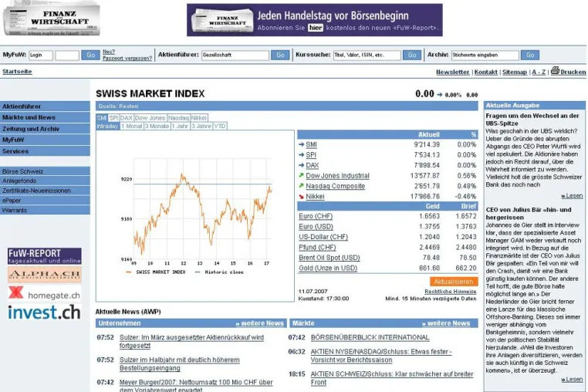Select the 3 Monate time range tab

[157, 126]
